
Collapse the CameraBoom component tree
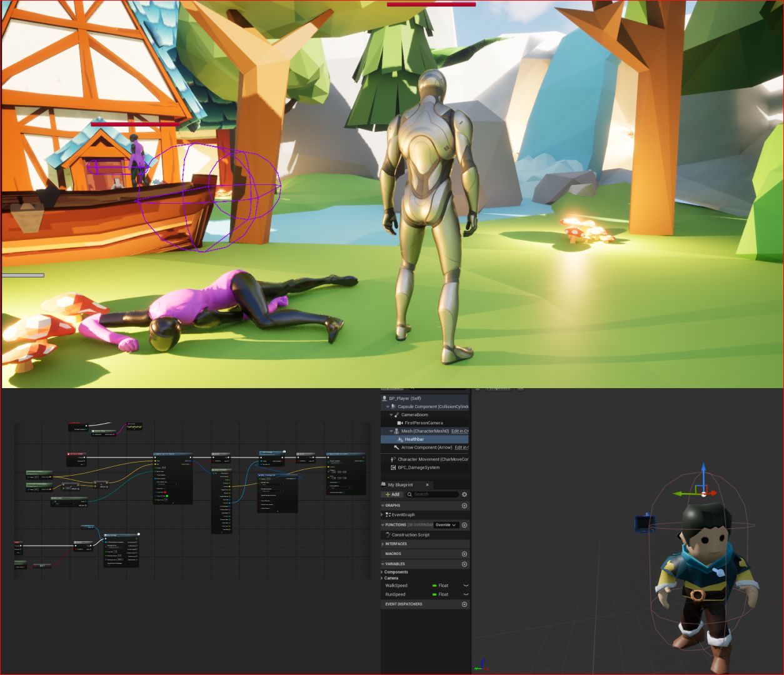coord(391,415)
